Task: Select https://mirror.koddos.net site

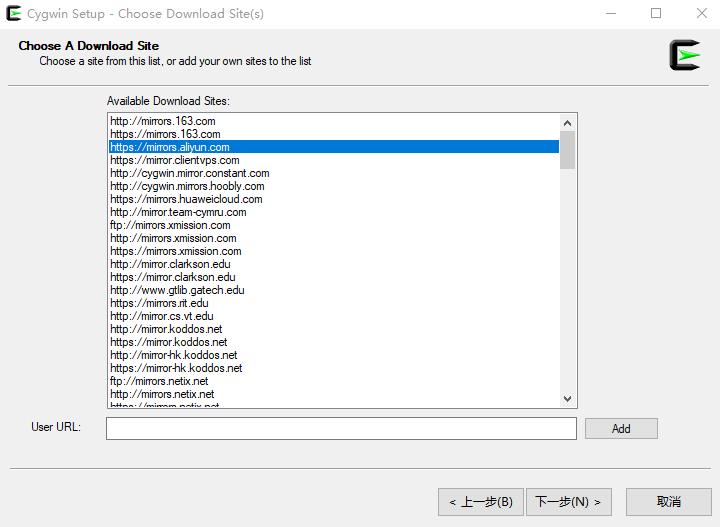Action: [334, 342]
